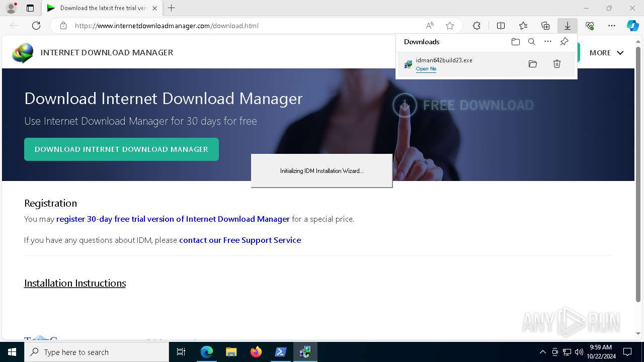Open notification center icon
Image resolution: width=644 pixels, height=362 pixels.
(627, 352)
